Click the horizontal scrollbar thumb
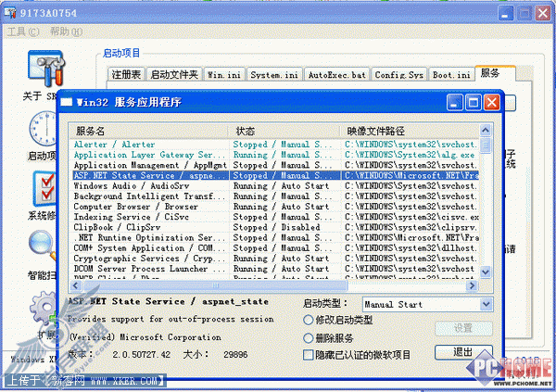 (x=215, y=285)
